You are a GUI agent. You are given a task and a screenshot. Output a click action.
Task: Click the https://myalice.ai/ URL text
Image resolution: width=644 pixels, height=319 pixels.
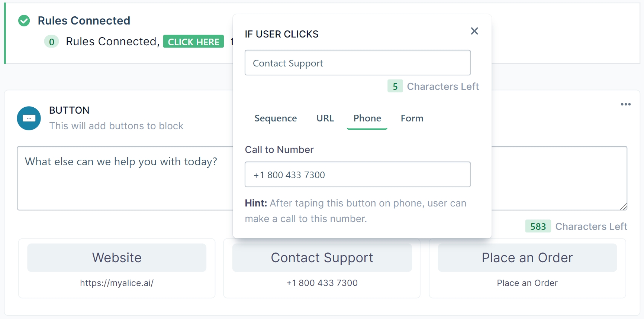(117, 283)
